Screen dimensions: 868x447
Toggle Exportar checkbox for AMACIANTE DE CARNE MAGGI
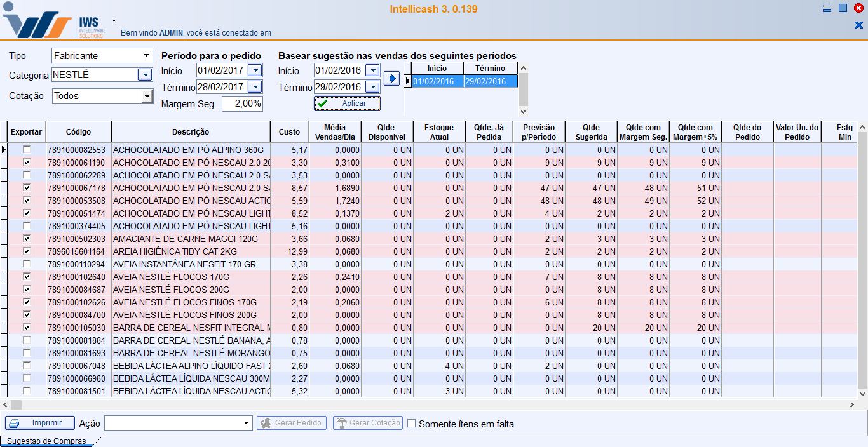point(27,239)
